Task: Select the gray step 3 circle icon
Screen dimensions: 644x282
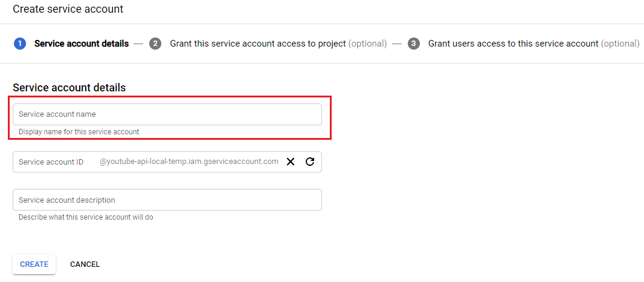Action: tap(414, 44)
